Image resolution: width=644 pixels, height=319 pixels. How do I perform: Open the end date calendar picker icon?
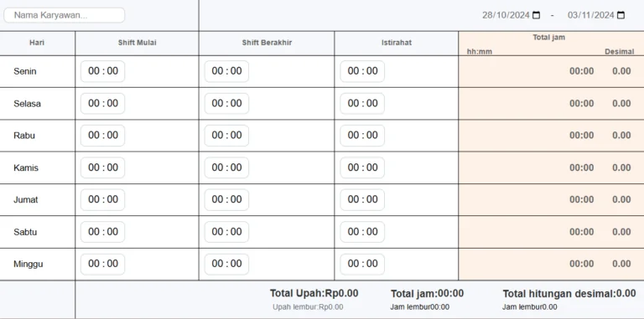pos(621,15)
